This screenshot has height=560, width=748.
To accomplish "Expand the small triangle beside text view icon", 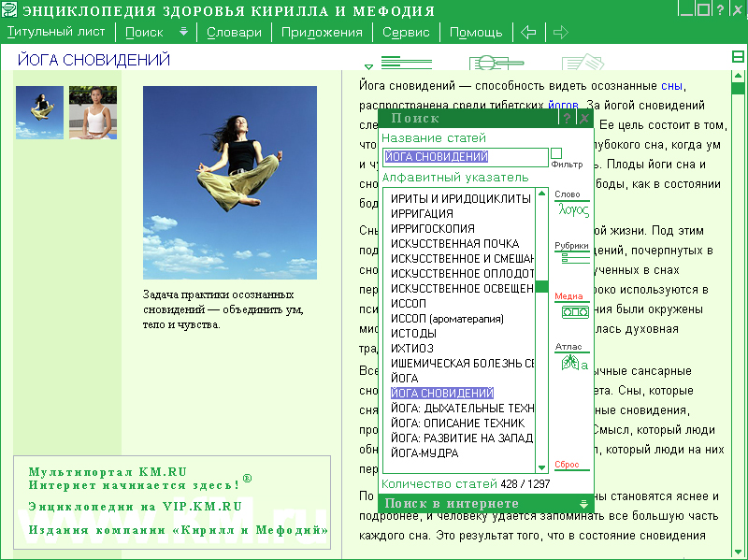I will pos(368,66).
